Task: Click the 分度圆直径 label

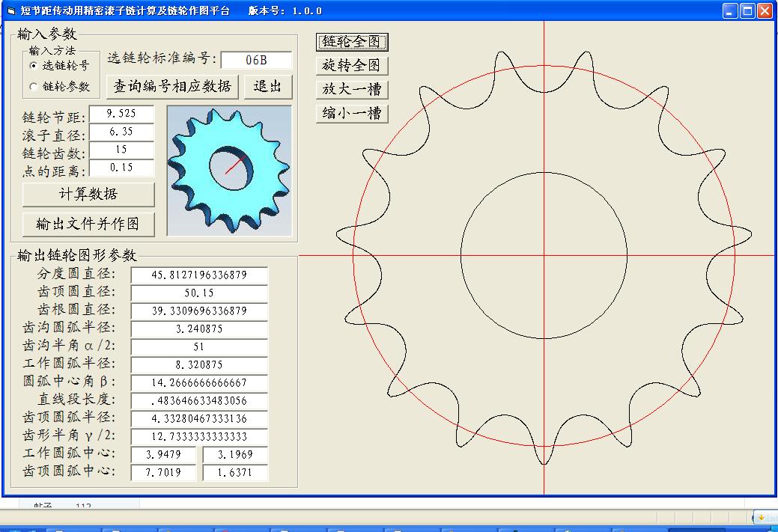Action: (x=76, y=274)
